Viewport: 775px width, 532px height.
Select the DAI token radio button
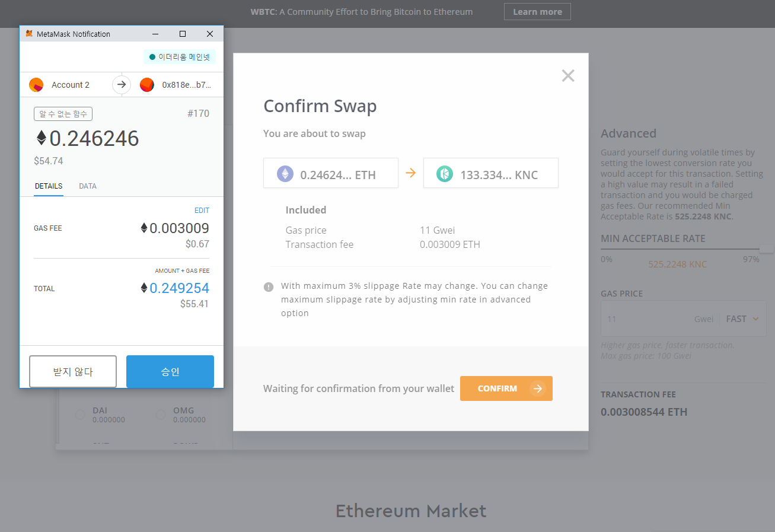point(80,415)
